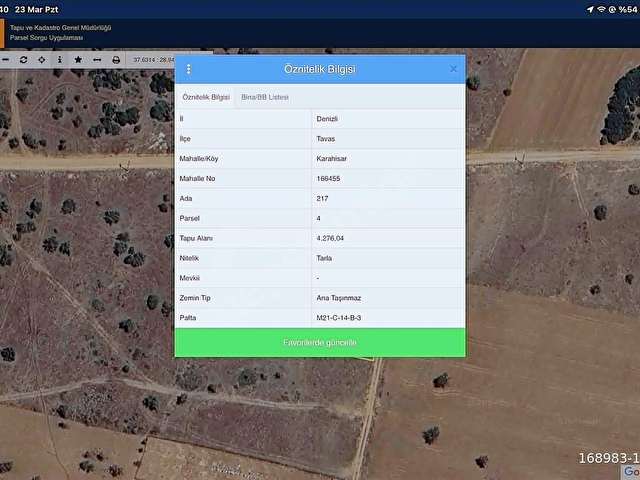
Task: Click the refresh icon in the map toolbar
Action: click(x=23, y=60)
